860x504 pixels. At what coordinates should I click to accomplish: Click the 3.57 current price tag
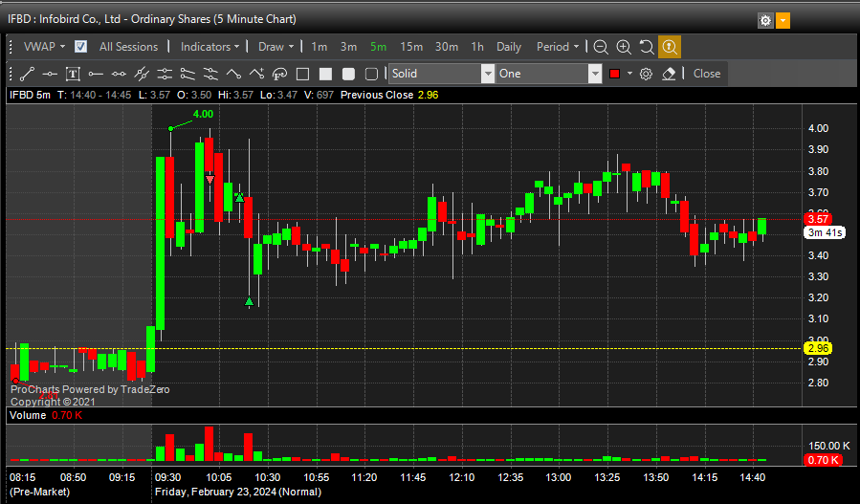click(x=818, y=219)
